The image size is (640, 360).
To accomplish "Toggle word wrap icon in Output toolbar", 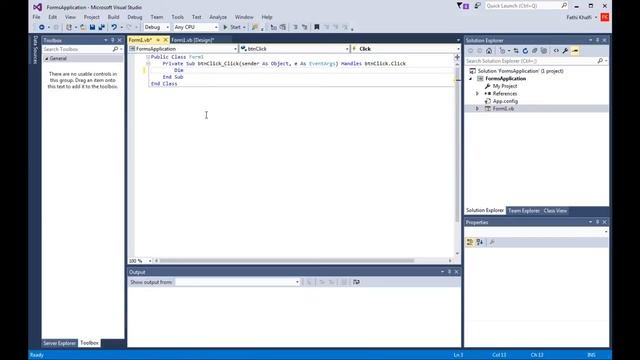I will [x=356, y=282].
